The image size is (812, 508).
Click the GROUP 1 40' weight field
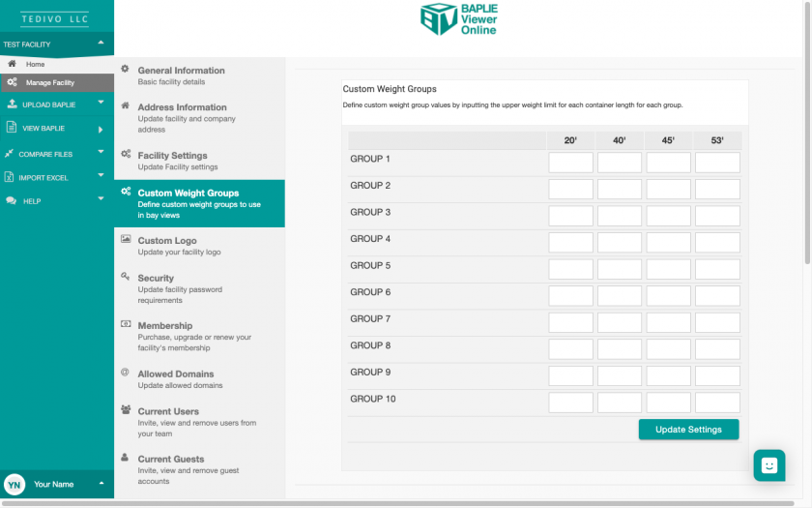[620, 163]
